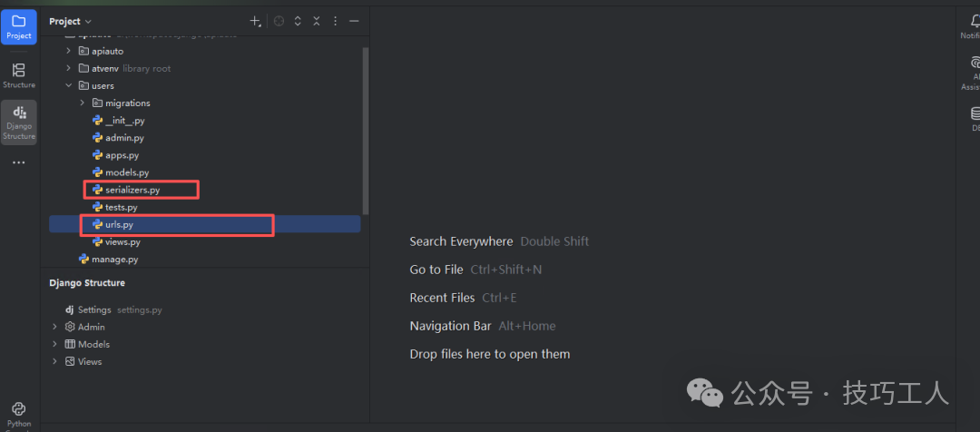Collapse the users folder
This screenshot has height=432, width=980.
[68, 85]
